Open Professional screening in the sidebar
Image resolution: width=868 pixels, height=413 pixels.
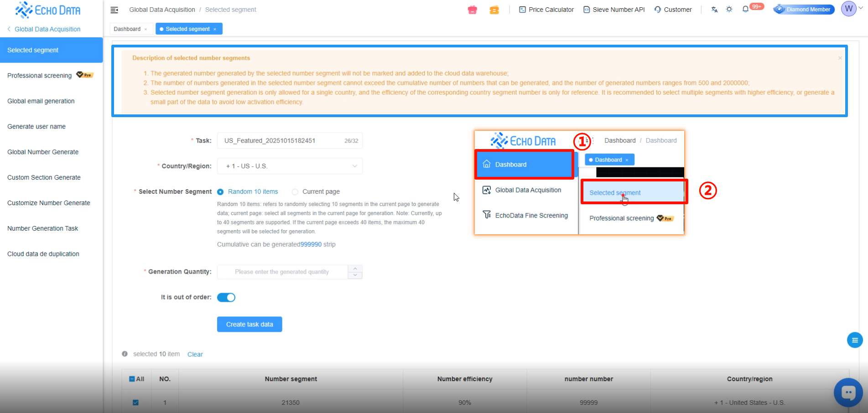click(x=40, y=76)
